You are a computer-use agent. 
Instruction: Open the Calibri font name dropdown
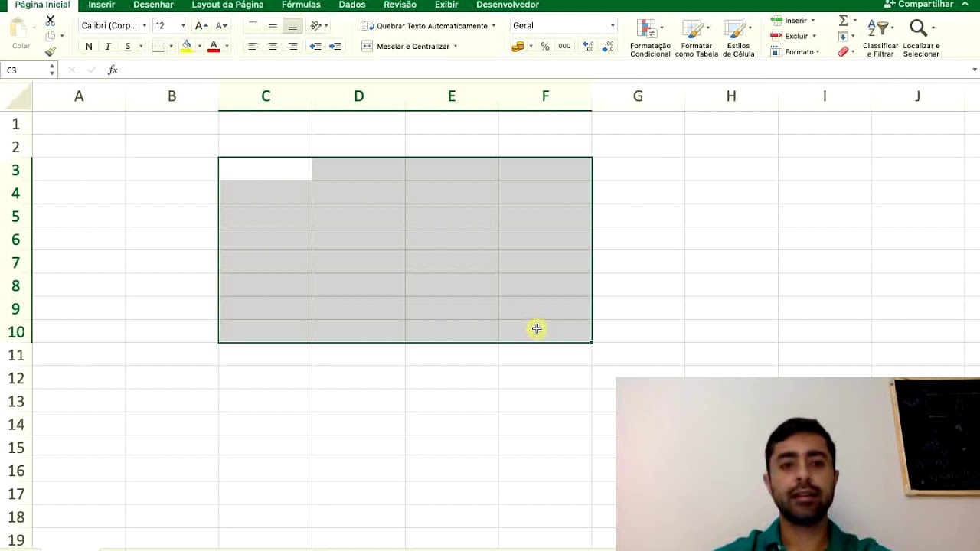click(x=144, y=26)
